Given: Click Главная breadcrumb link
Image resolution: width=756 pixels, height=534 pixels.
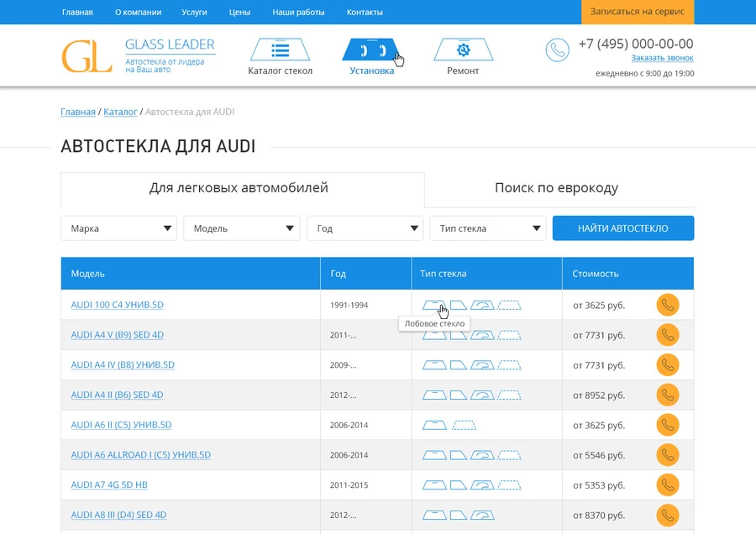Looking at the screenshot, I should [x=78, y=112].
